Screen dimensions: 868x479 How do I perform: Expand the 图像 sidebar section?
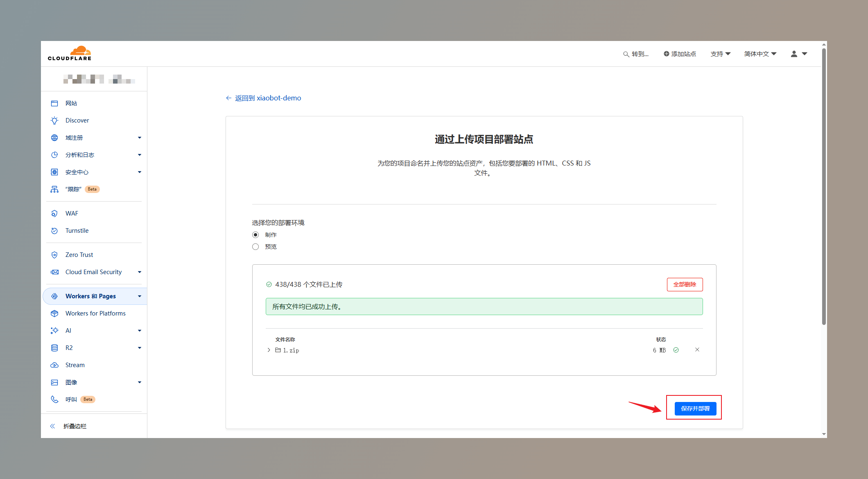140,382
